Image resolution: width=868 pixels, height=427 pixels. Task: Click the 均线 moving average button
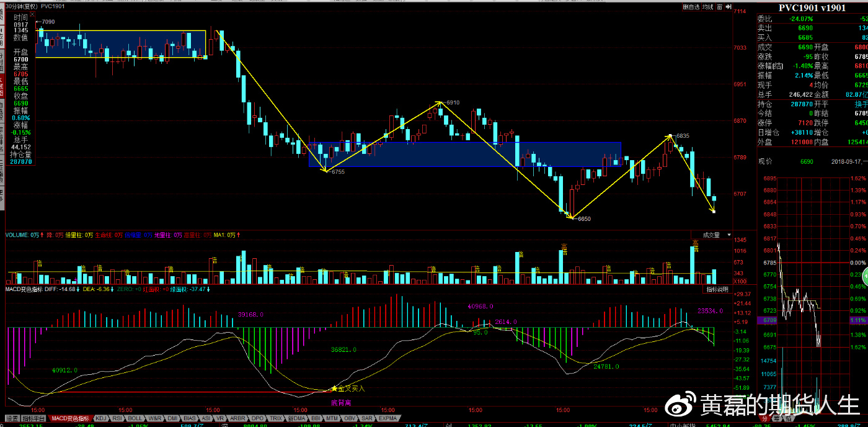[708, 7]
